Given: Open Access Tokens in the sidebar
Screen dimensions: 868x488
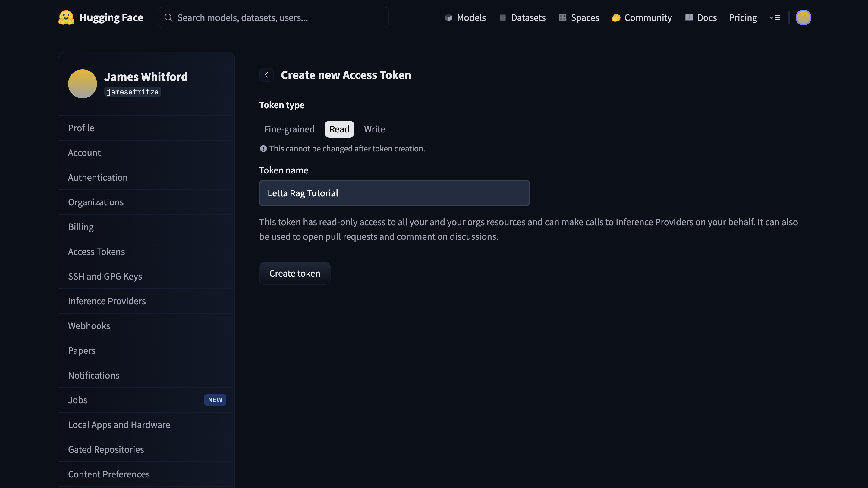Looking at the screenshot, I should tap(96, 252).
